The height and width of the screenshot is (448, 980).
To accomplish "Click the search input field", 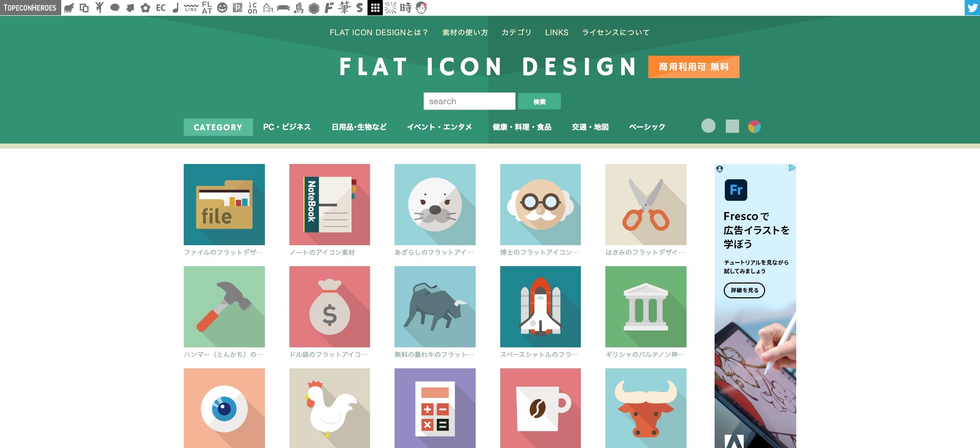I will tap(469, 101).
